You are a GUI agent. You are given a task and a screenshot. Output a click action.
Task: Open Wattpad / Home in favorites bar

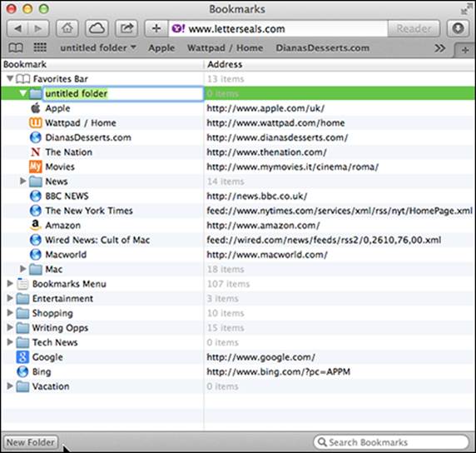[225, 47]
